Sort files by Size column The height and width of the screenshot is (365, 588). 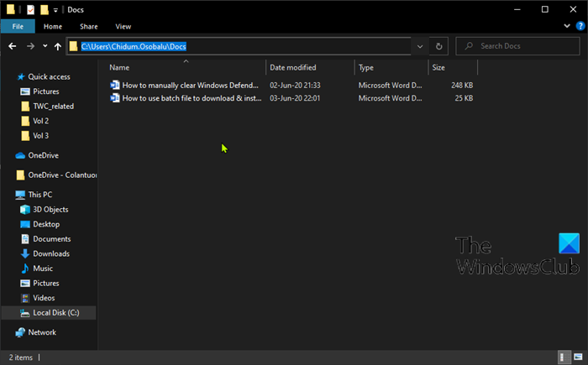(438, 67)
